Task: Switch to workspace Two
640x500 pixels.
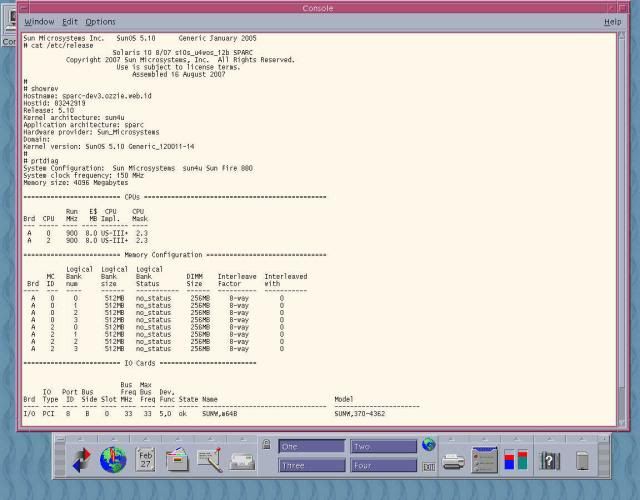Action: coord(383,446)
